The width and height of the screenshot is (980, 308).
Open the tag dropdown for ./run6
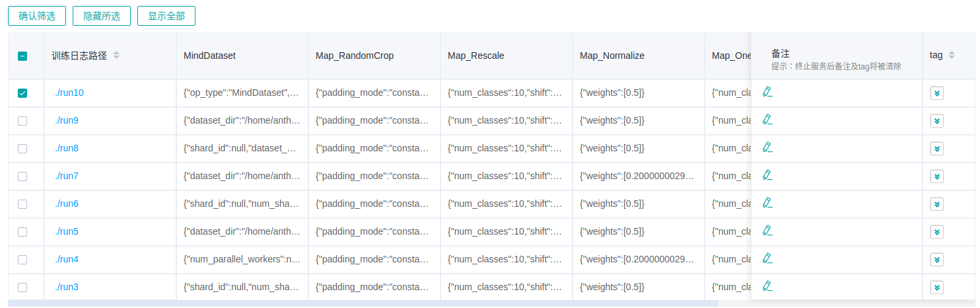pos(936,204)
